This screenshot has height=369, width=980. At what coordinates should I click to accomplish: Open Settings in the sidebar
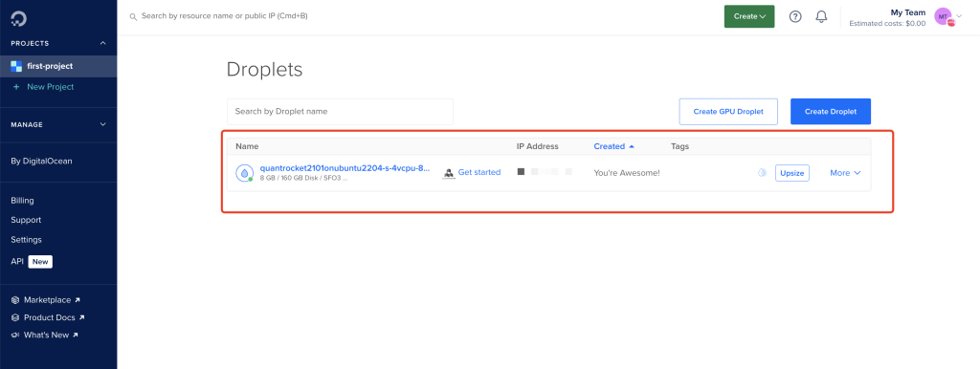click(26, 240)
